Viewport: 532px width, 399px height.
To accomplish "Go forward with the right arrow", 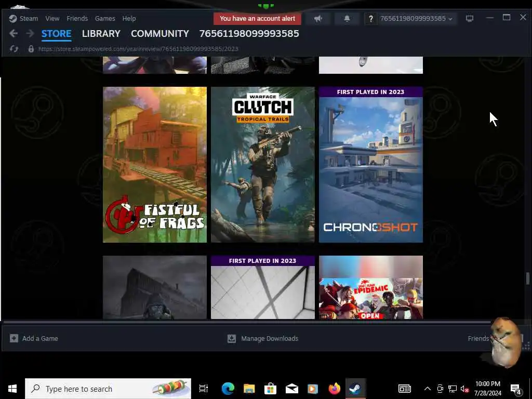I will pyautogui.click(x=30, y=33).
